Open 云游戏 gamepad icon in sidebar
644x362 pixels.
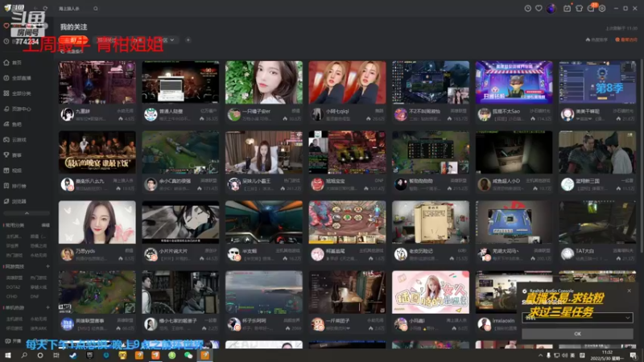(6, 139)
